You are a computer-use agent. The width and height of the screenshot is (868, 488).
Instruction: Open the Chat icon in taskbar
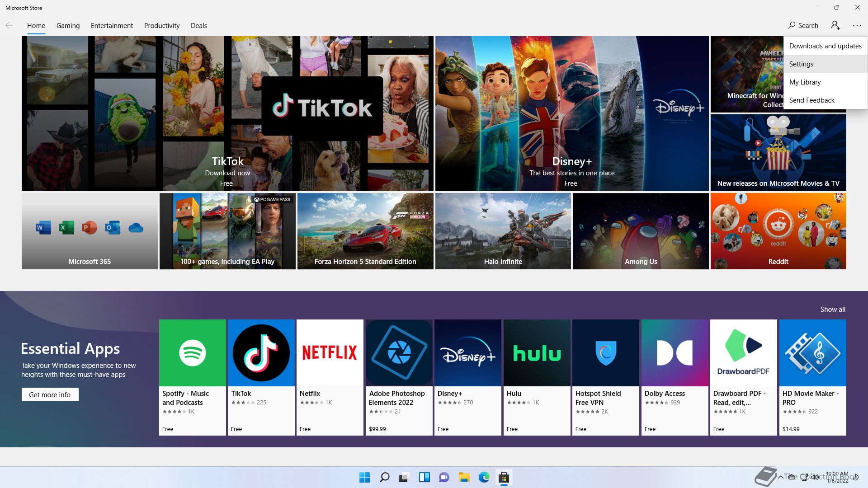point(444,477)
